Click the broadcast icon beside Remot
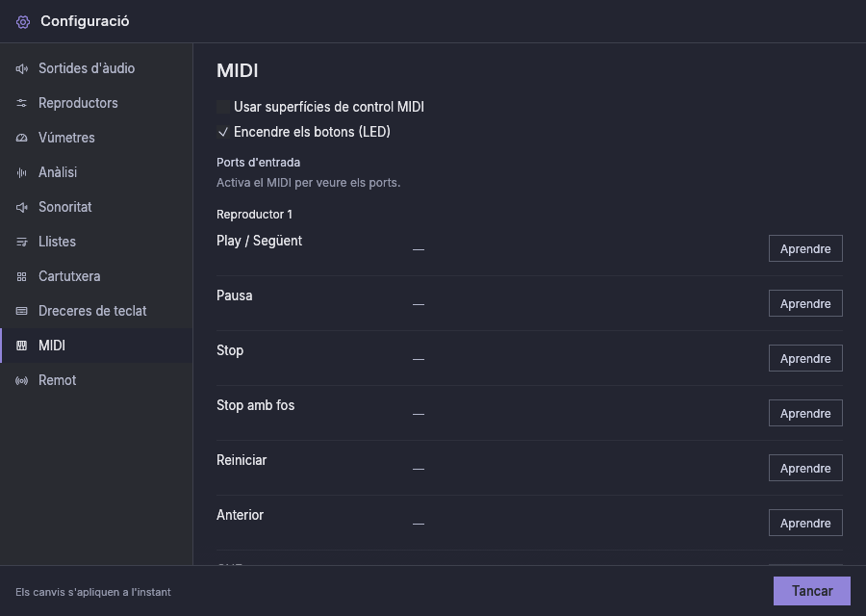 tap(21, 380)
